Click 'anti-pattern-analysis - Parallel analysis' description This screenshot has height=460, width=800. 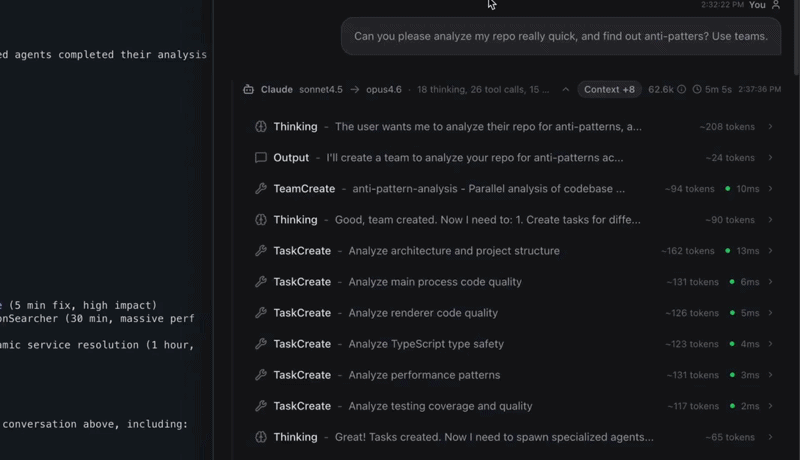(x=488, y=189)
